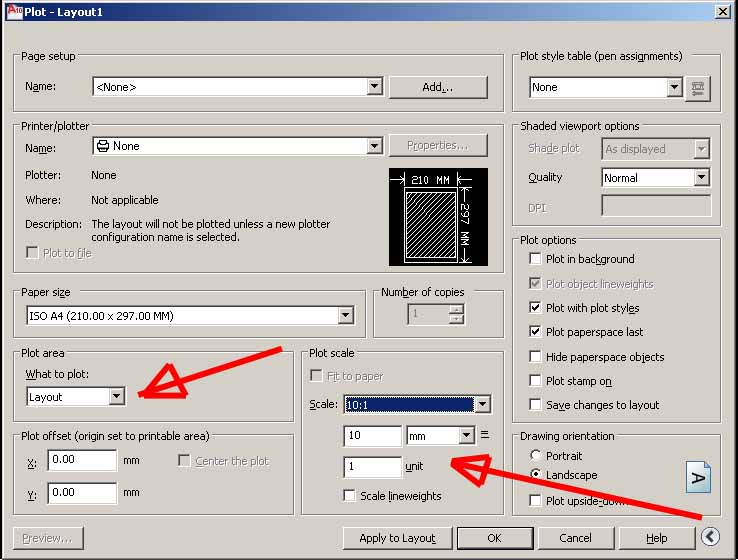The width and height of the screenshot is (738, 560).
Task: Collapse dialog with round arrow button
Action: pyautogui.click(x=709, y=537)
